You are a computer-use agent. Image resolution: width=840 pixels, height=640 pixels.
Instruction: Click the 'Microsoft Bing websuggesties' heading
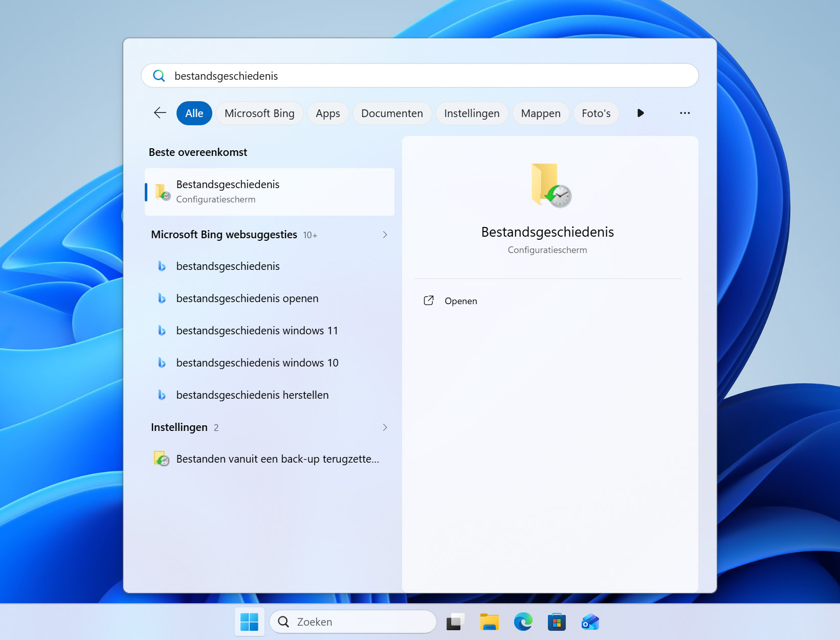[224, 235]
